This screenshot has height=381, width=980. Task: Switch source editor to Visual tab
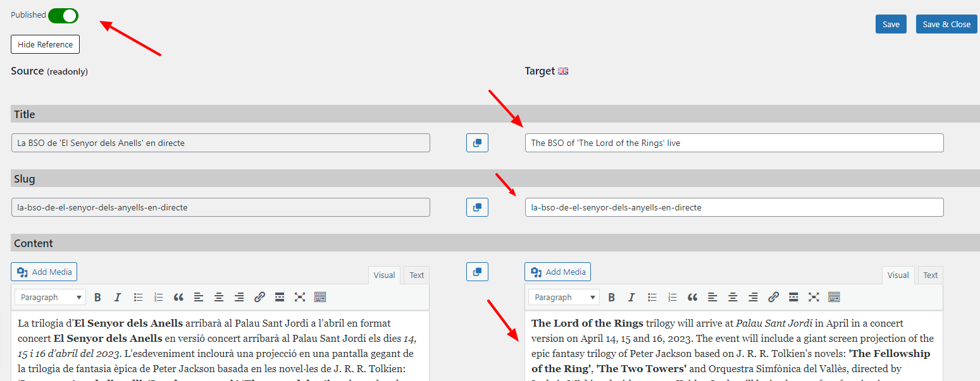(384, 275)
